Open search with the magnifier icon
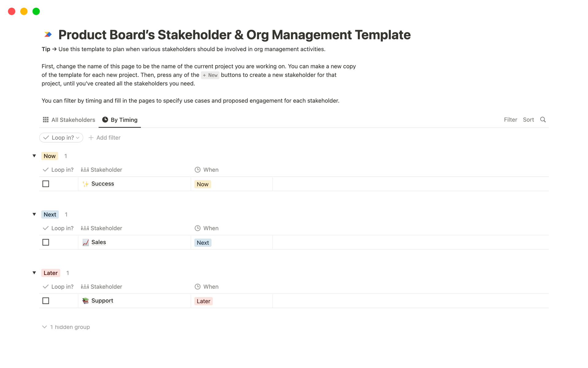The height and width of the screenshot is (368, 588). (x=543, y=120)
